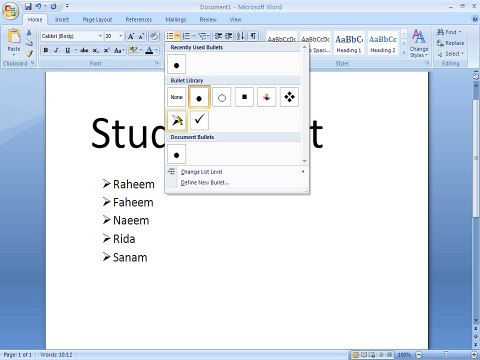This screenshot has height=360, width=480.
Task: Save the document from Quick Access Toolbar
Action: tap(28, 6)
